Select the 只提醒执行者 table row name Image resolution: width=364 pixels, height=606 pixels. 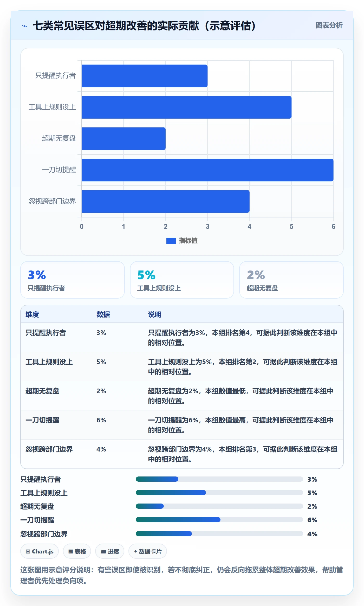click(x=46, y=333)
